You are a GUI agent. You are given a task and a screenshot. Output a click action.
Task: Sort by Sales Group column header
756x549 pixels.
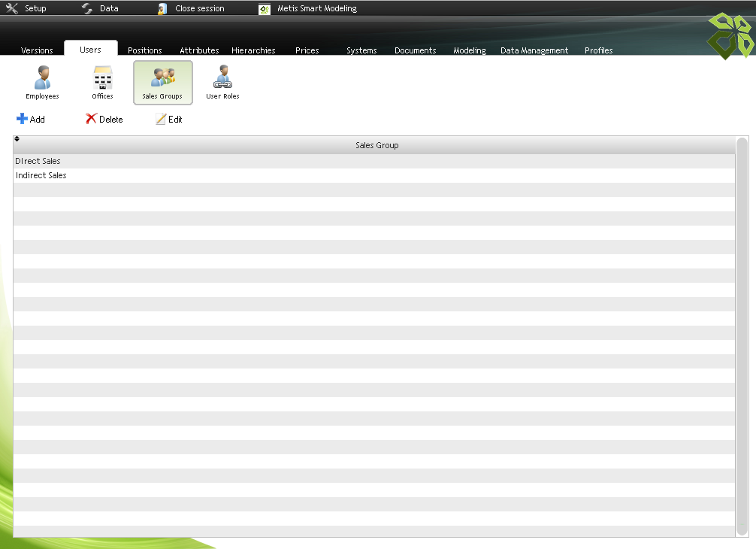[376, 145]
